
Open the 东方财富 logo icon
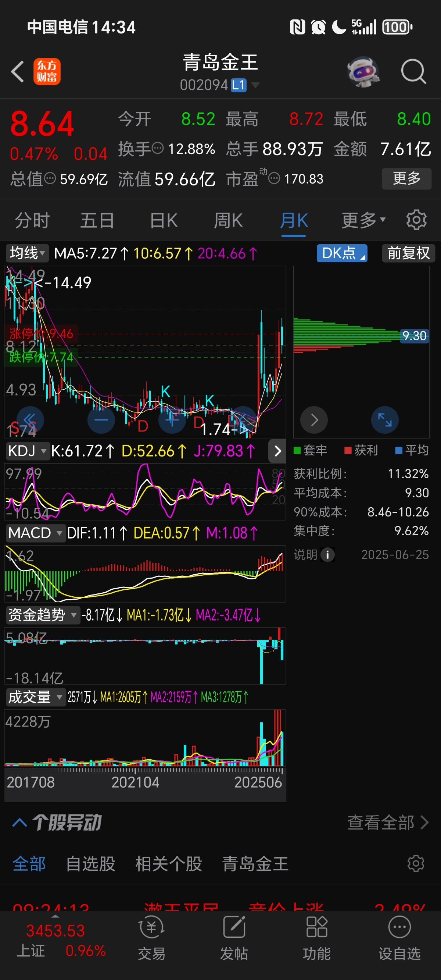(47, 71)
